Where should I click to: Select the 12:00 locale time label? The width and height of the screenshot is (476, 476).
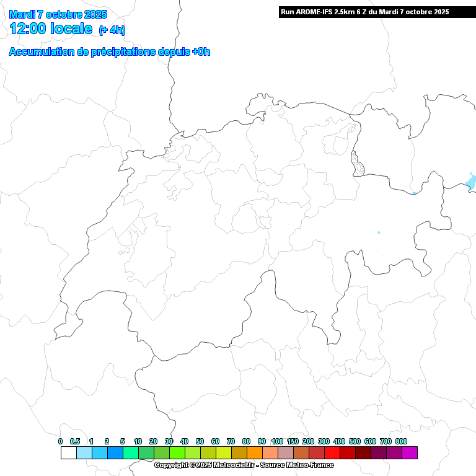pyautogui.click(x=51, y=29)
